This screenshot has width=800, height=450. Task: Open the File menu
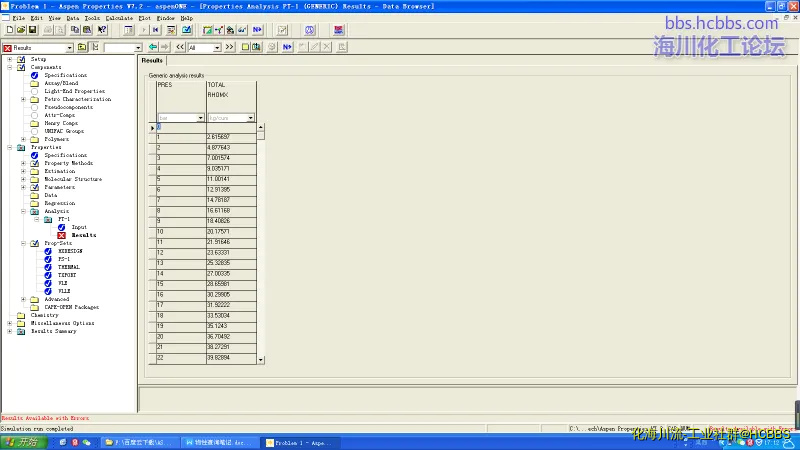[x=18, y=18]
